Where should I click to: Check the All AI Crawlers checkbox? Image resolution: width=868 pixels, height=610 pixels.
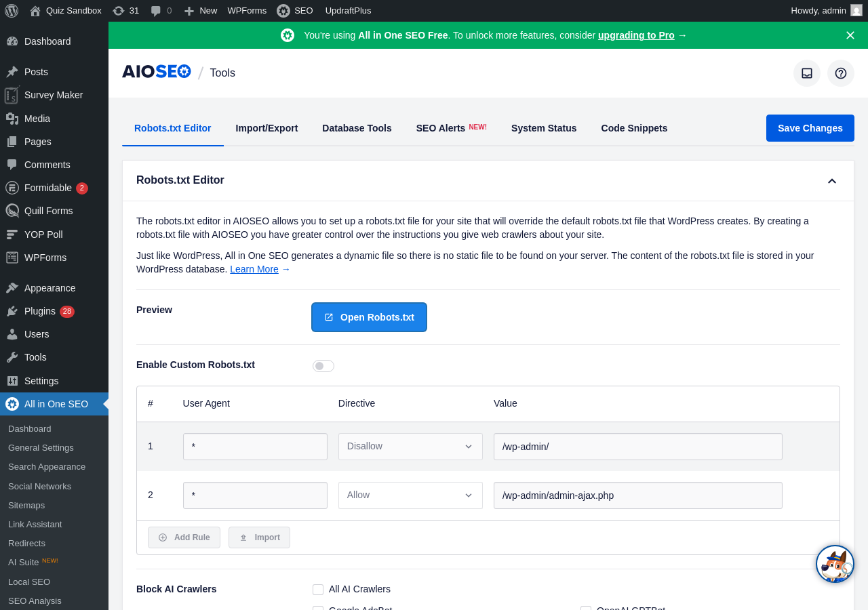coord(318,590)
